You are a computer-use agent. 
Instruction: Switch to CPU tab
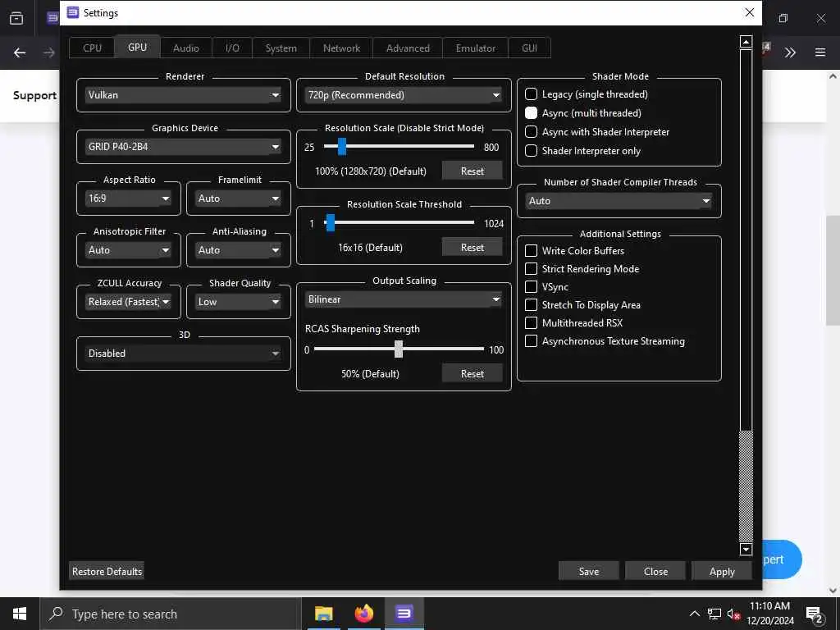pyautogui.click(x=92, y=48)
